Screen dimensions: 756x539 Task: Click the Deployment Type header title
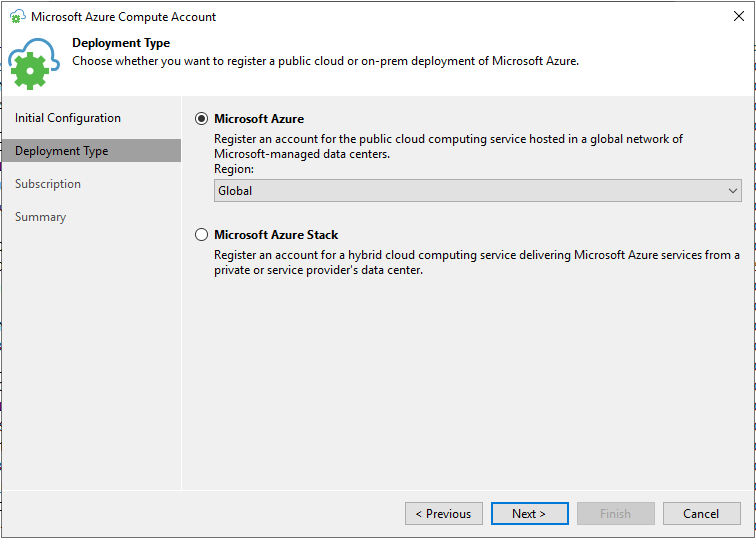tap(121, 43)
